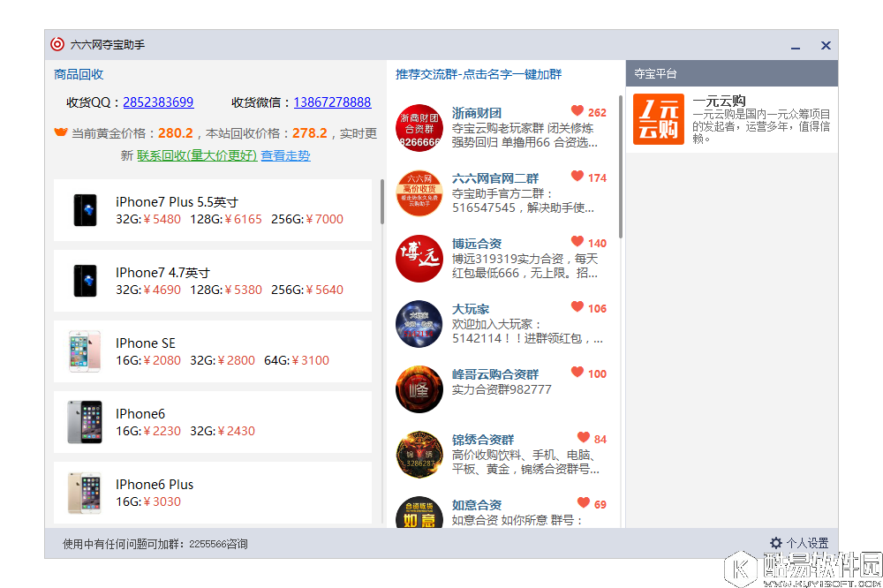Screen dimensions: 883x588
Task: Open the 如意合资 group avatar
Action: click(419, 517)
